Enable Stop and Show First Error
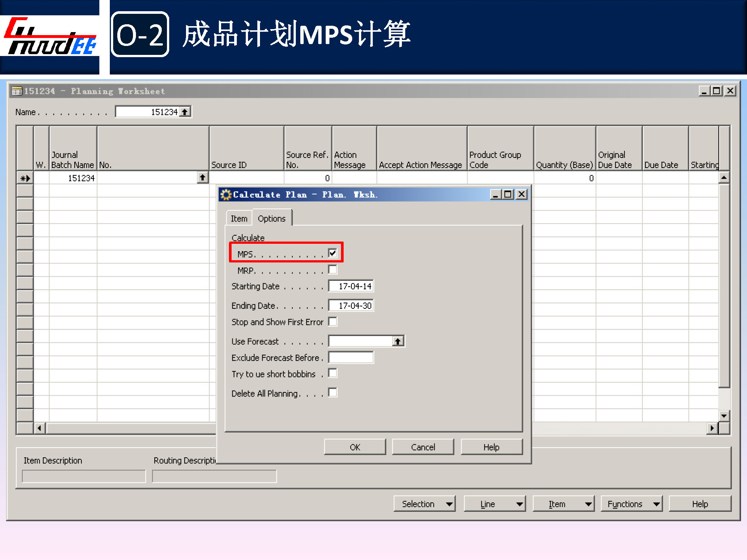This screenshot has width=747, height=560. point(332,322)
